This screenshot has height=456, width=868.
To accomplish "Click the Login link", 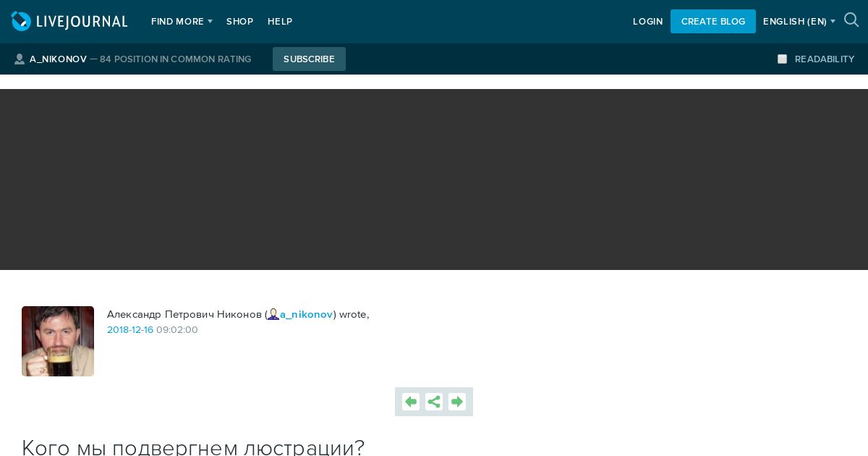I will 647,22.
